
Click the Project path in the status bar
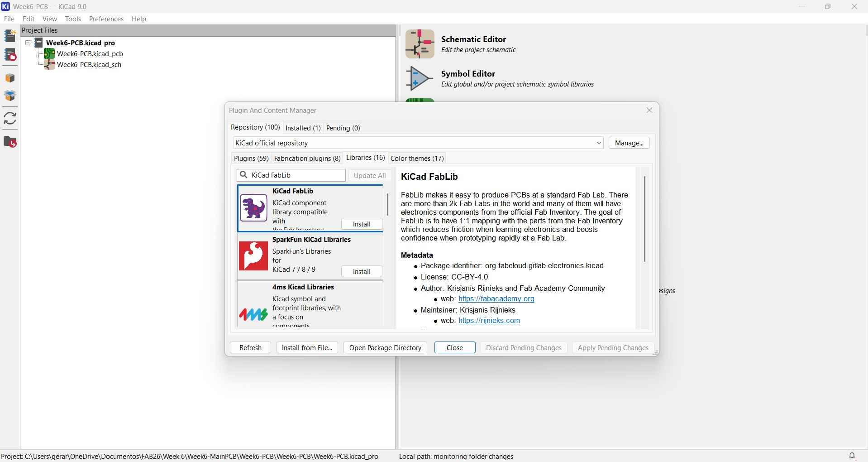[x=190, y=457]
